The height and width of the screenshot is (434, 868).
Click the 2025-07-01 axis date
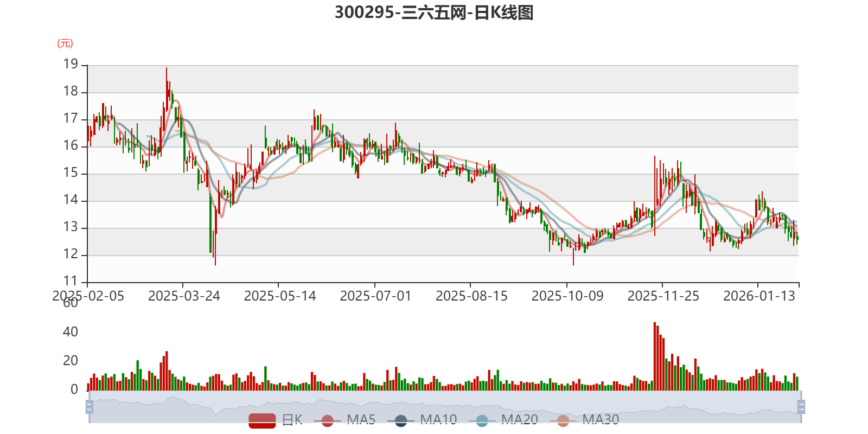click(375, 296)
